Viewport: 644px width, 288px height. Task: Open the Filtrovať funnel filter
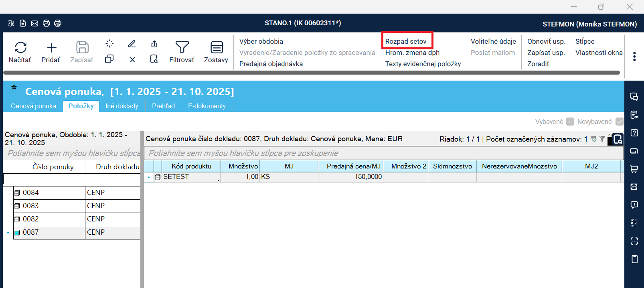click(182, 48)
